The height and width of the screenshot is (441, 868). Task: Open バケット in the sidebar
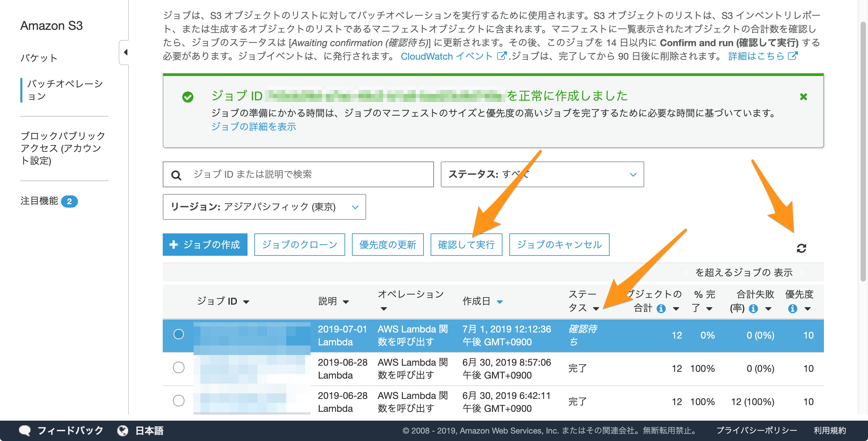39,58
